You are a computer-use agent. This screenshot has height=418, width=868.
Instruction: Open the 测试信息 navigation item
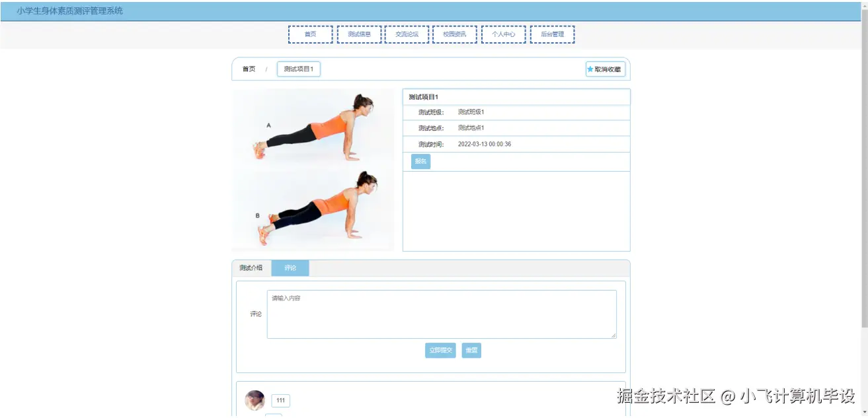point(358,34)
